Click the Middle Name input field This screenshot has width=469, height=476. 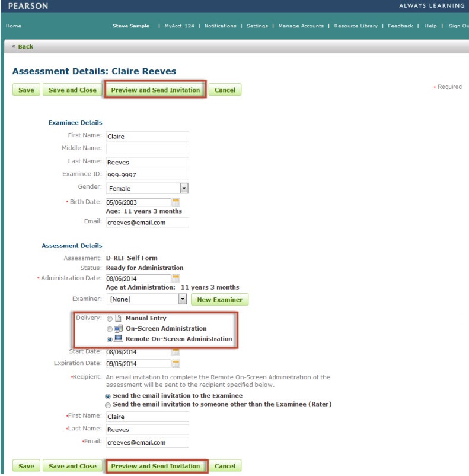click(x=147, y=149)
